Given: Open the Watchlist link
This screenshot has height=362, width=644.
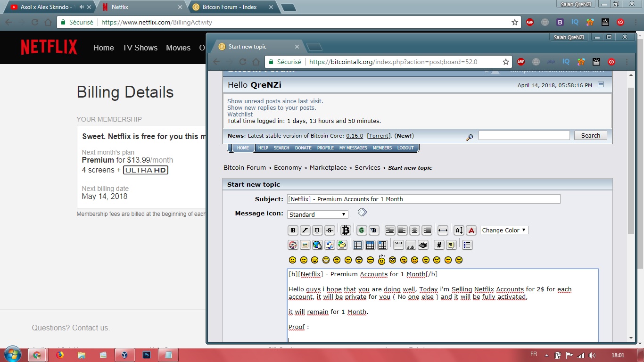Looking at the screenshot, I should 240,115.
